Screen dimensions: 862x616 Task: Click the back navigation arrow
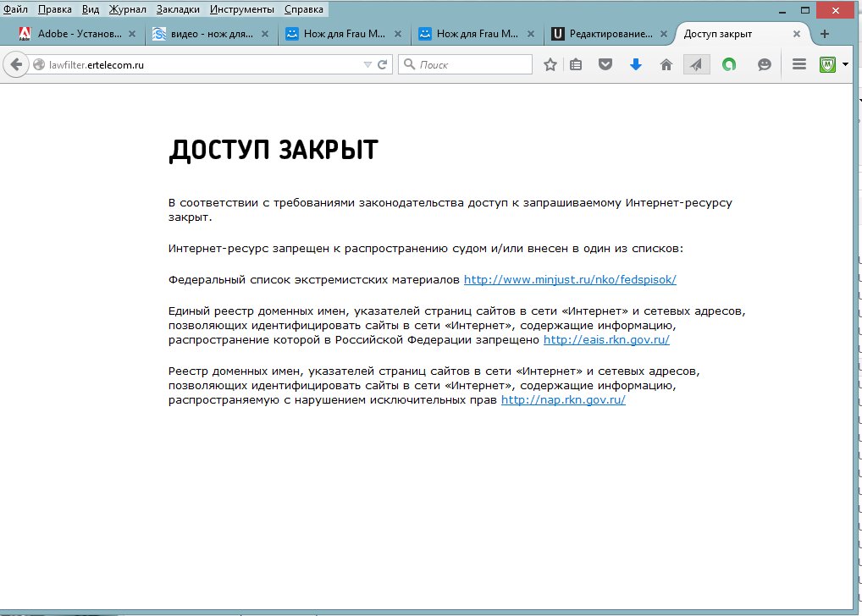16,65
